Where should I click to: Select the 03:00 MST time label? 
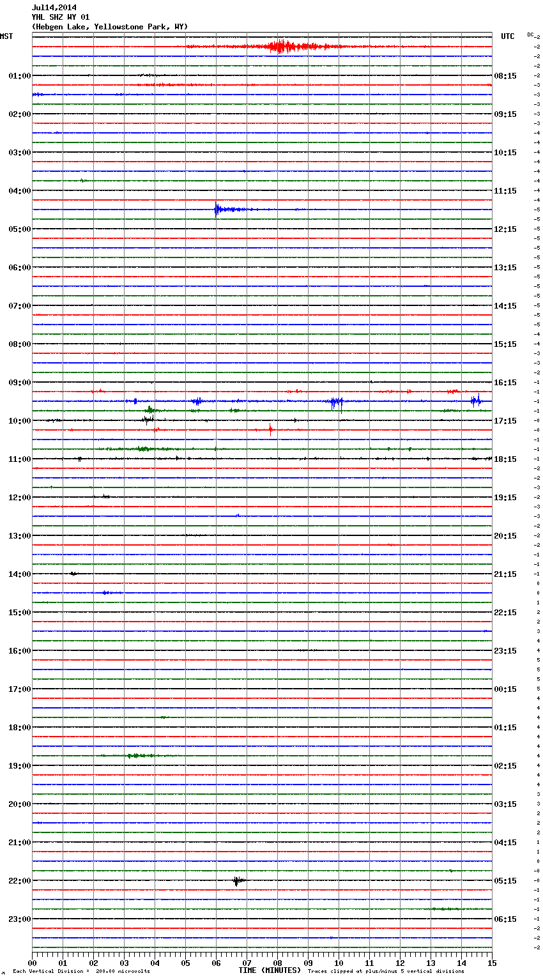(x=20, y=153)
